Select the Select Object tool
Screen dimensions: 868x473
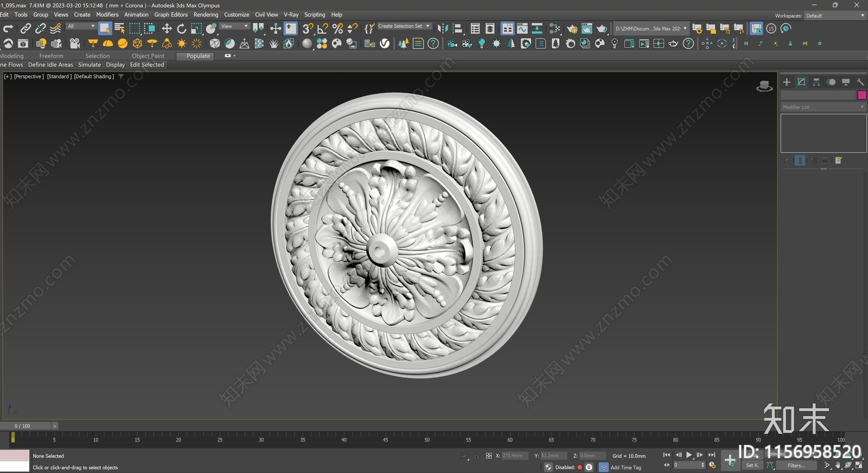coord(105,28)
